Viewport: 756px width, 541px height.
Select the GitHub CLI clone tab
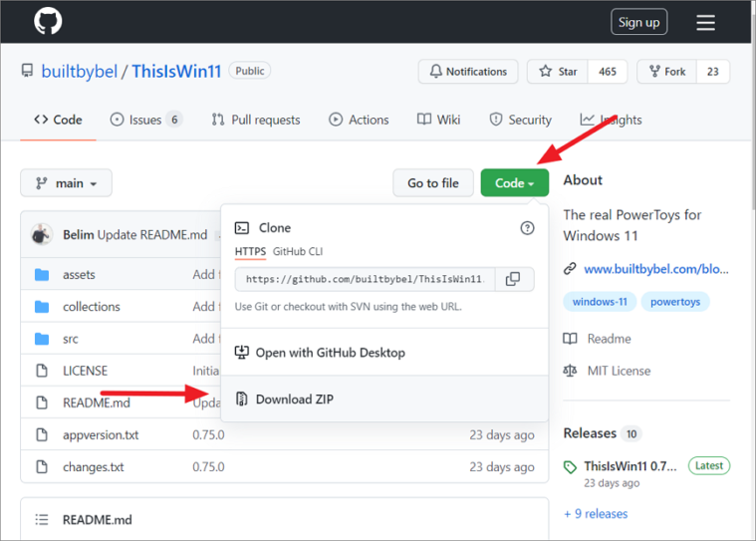point(298,252)
